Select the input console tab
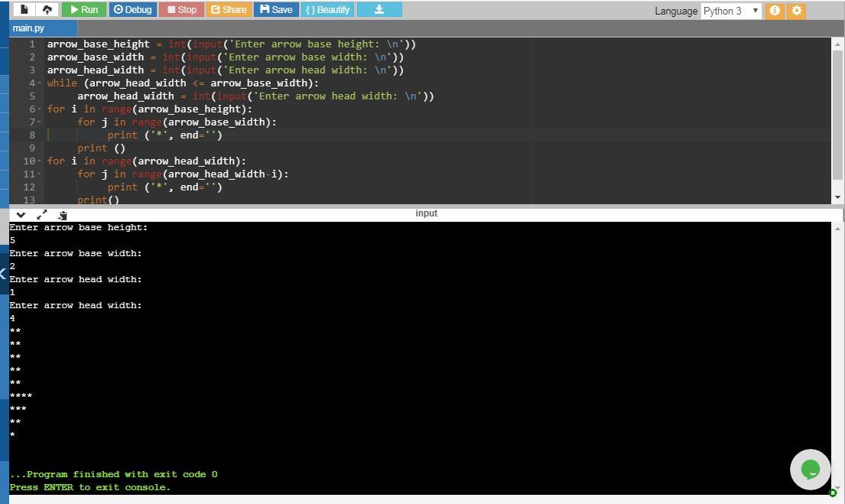This screenshot has width=845, height=504. click(x=426, y=213)
